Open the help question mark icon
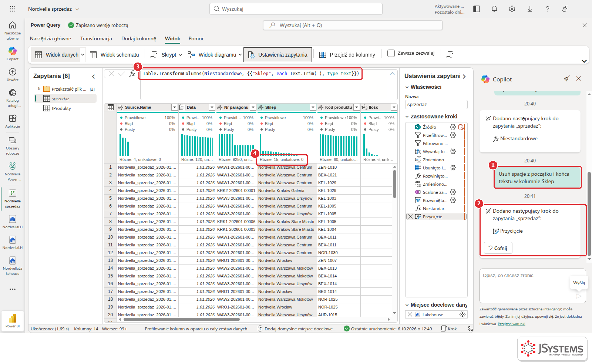 (548, 9)
